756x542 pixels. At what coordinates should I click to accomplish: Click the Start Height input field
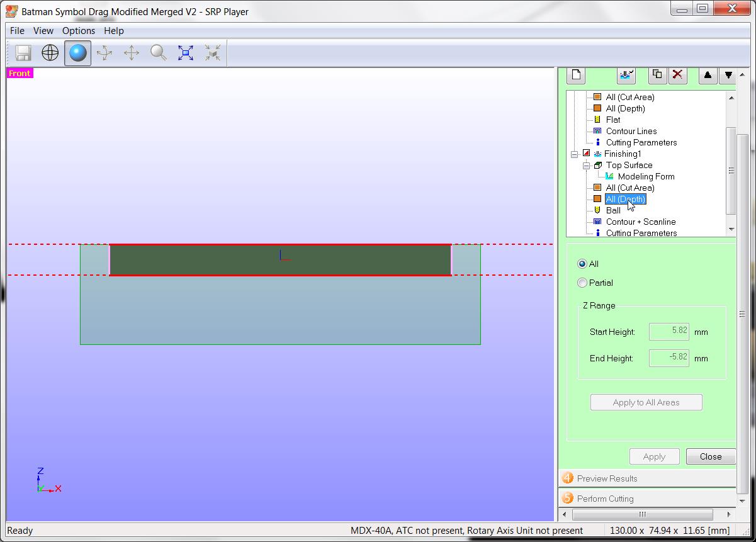[669, 331]
